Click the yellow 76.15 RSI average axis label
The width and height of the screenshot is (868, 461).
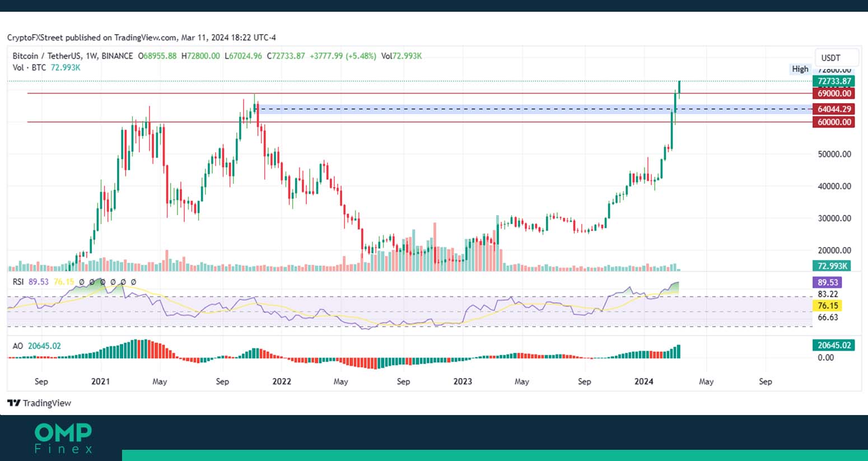[828, 306]
